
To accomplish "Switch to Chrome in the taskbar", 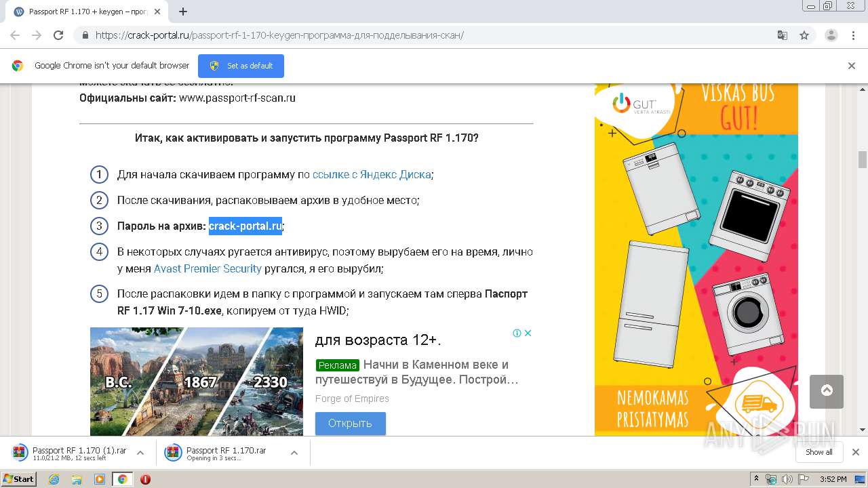I will pyautogui.click(x=122, y=479).
